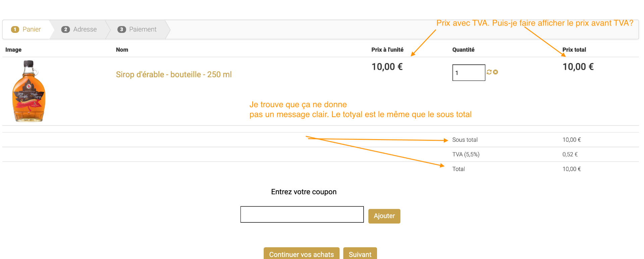Viewport: 644px width, 259px height.
Task: Click the Prix à l'unité column header
Action: pyautogui.click(x=387, y=50)
